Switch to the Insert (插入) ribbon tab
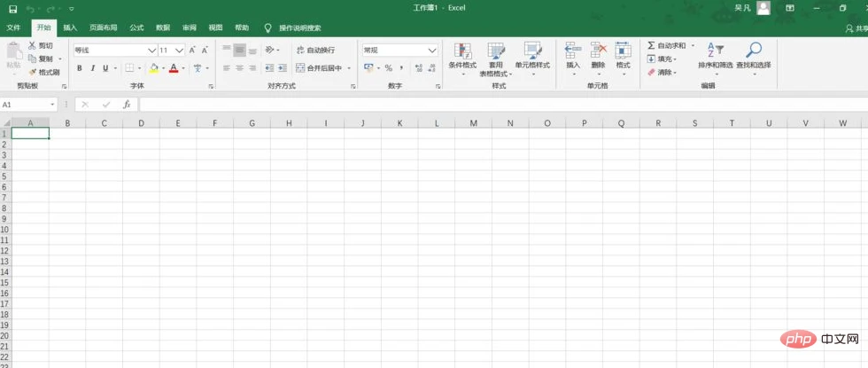 (x=70, y=27)
